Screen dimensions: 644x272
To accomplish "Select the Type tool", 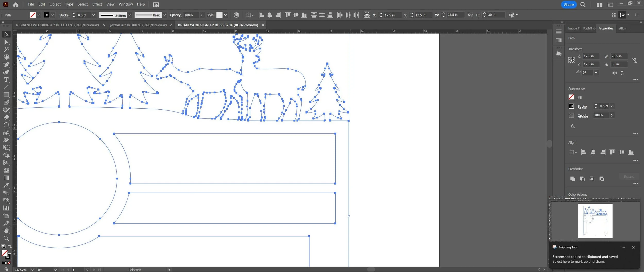I will [6, 79].
